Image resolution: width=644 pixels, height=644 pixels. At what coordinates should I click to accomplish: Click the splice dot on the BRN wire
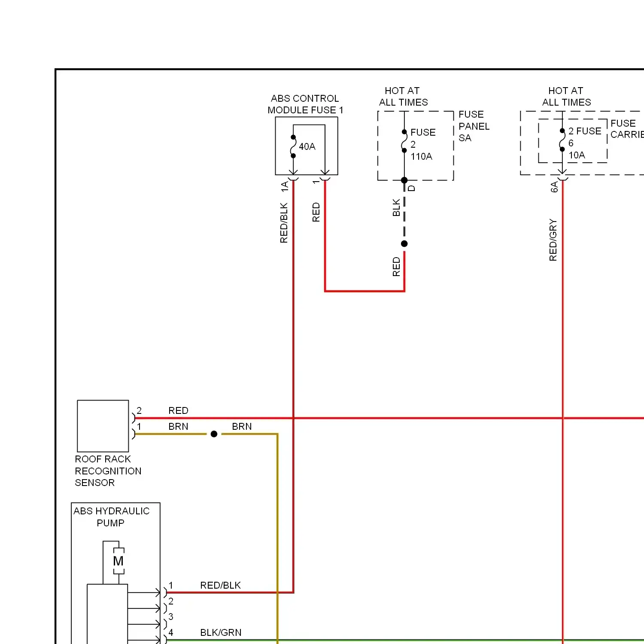214,434
